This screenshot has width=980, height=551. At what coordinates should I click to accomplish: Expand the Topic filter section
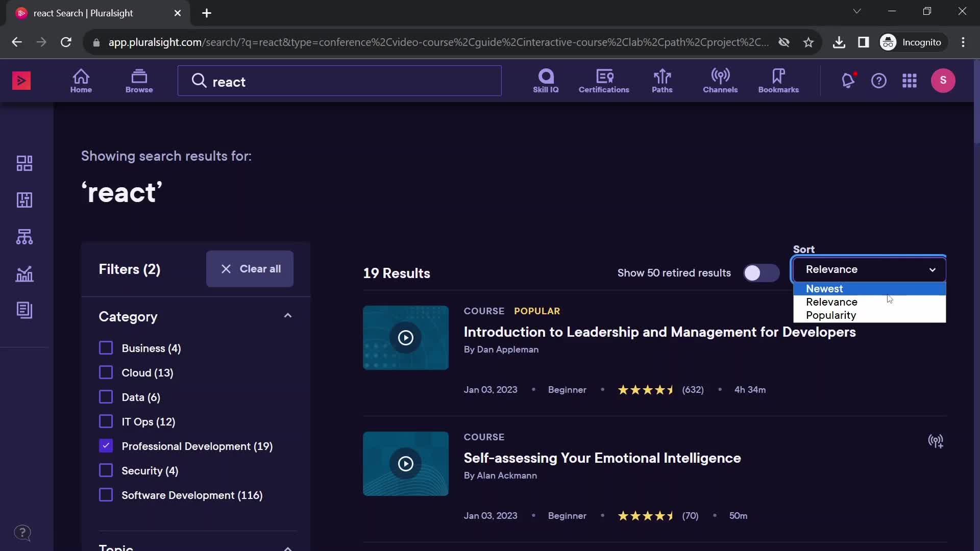click(x=287, y=547)
